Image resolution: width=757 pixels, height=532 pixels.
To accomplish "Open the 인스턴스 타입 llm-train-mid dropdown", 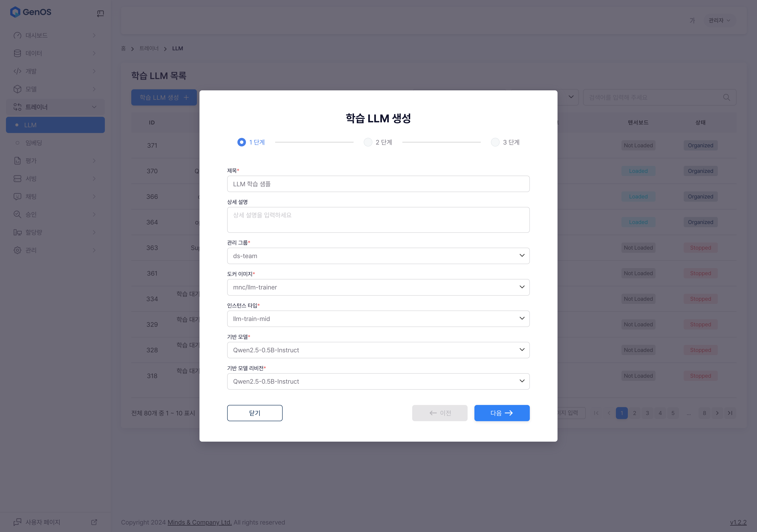I will (378, 319).
